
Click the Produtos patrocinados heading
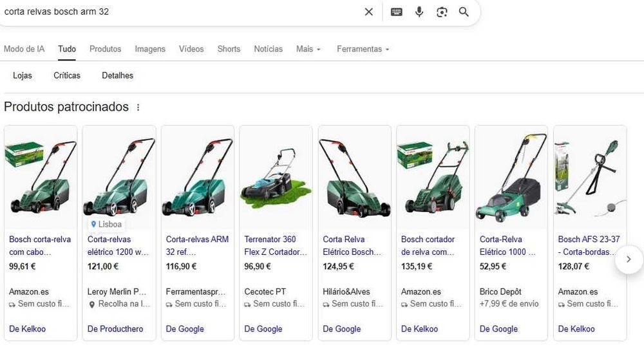pos(66,107)
